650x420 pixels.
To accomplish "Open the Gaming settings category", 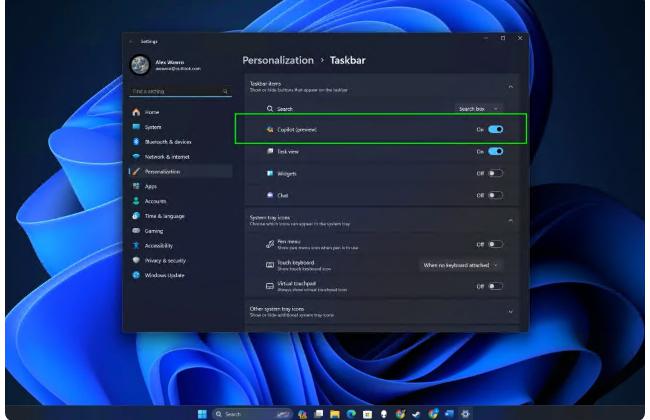I will point(154,231).
